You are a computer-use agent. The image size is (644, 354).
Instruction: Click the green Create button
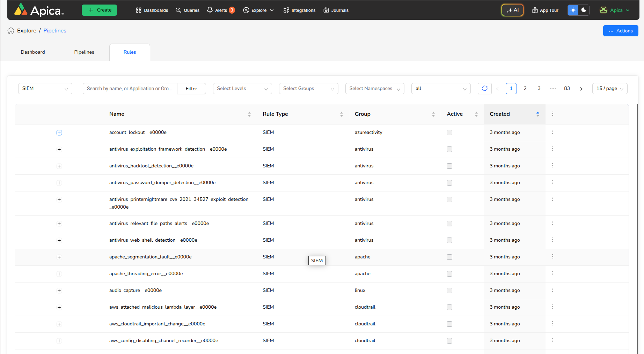pos(99,10)
